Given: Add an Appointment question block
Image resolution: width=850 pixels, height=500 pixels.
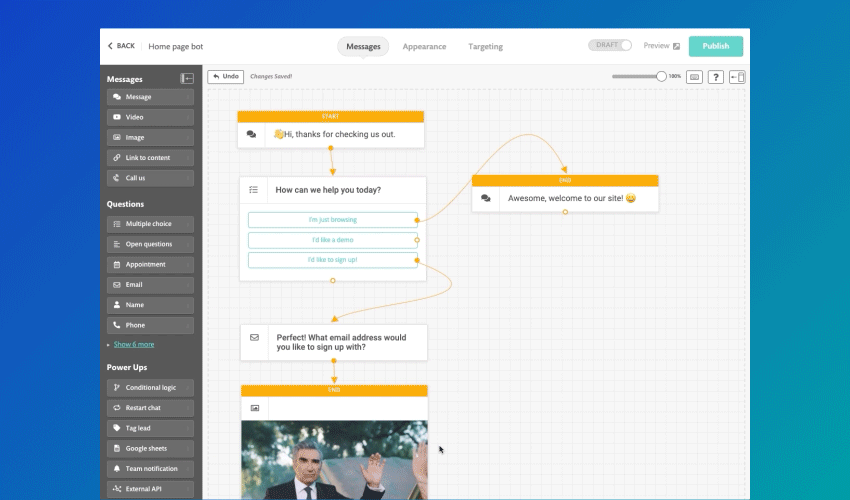Looking at the screenshot, I should click(150, 264).
